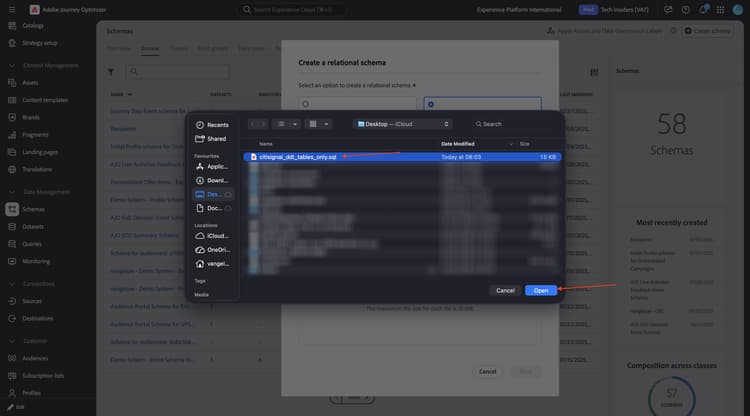Open iCloud Drive under Locations
This screenshot has height=416, width=750.
(x=212, y=236)
